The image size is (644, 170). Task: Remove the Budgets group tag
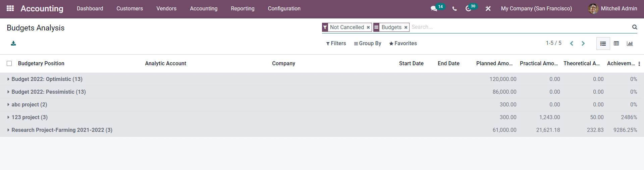406,27
